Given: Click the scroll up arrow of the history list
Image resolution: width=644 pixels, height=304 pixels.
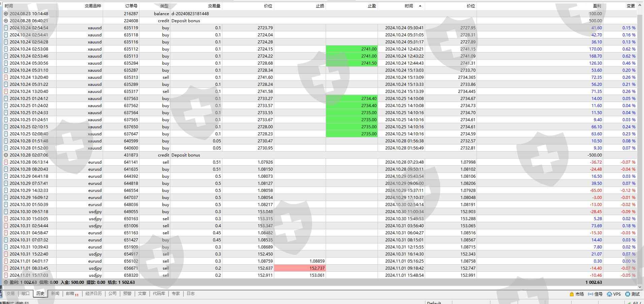Looking at the screenshot, I should (x=640, y=6).
